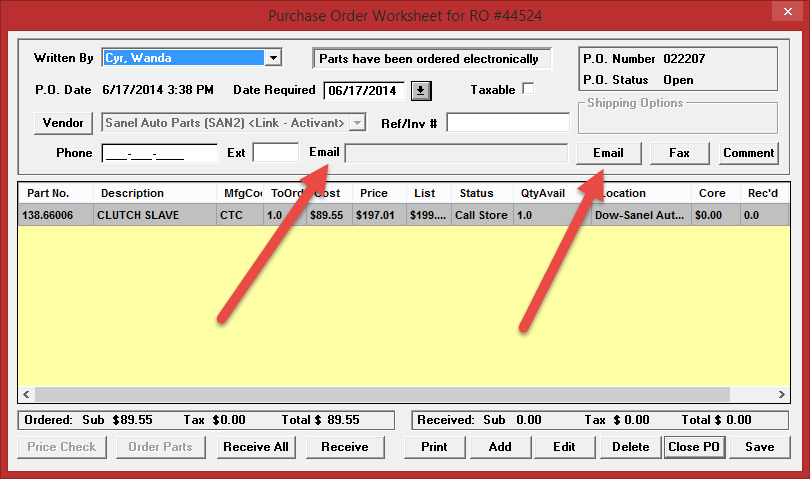
Task: Click the Add button
Action: tap(500, 447)
